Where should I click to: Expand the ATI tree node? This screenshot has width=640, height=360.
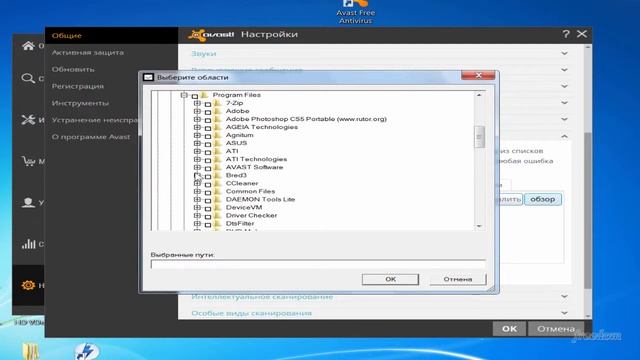pyautogui.click(x=197, y=151)
